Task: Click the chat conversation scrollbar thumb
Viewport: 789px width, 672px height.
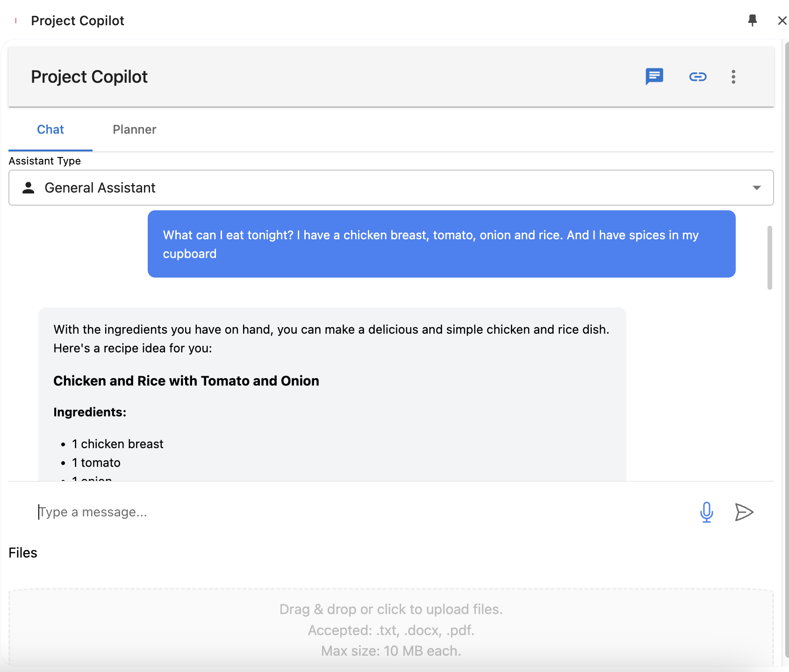Action: tap(769, 257)
